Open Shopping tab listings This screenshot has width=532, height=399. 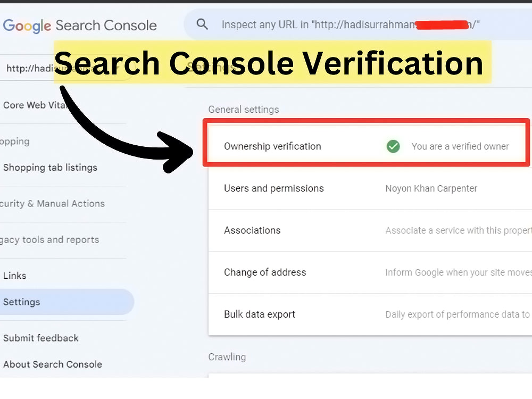click(50, 168)
